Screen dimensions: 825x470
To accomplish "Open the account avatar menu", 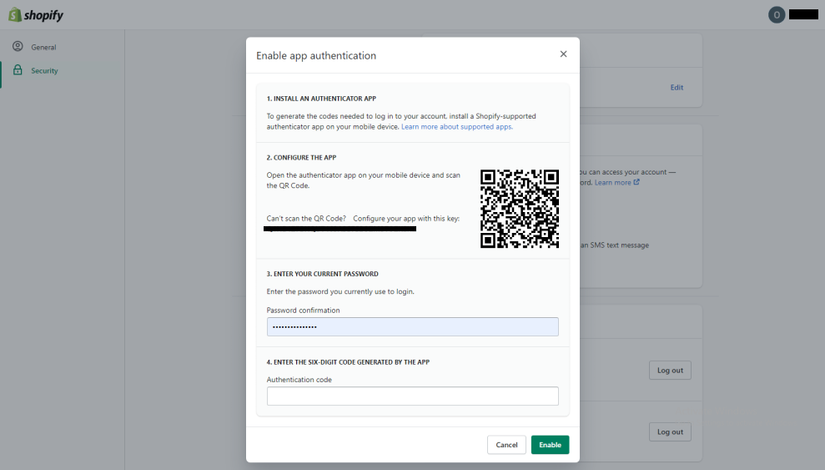I will pyautogui.click(x=776, y=15).
